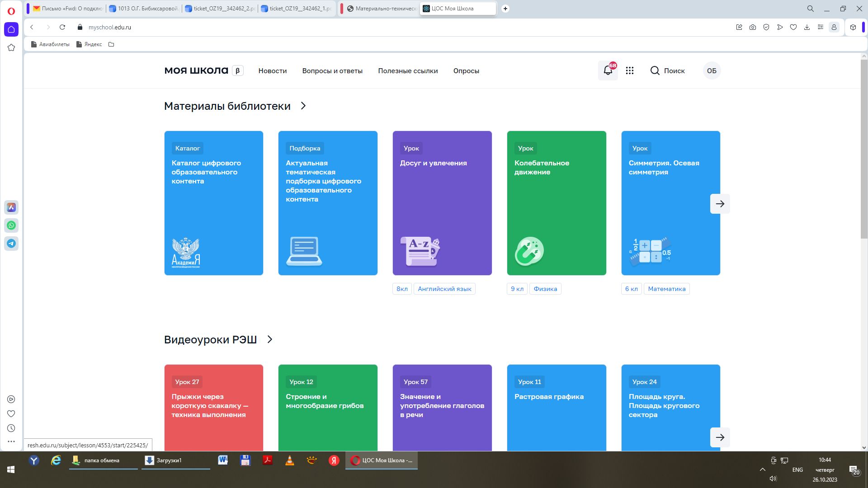Screen dimensions: 868x488
Task: Open the Колебательное движение lesson card
Action: 556,203
